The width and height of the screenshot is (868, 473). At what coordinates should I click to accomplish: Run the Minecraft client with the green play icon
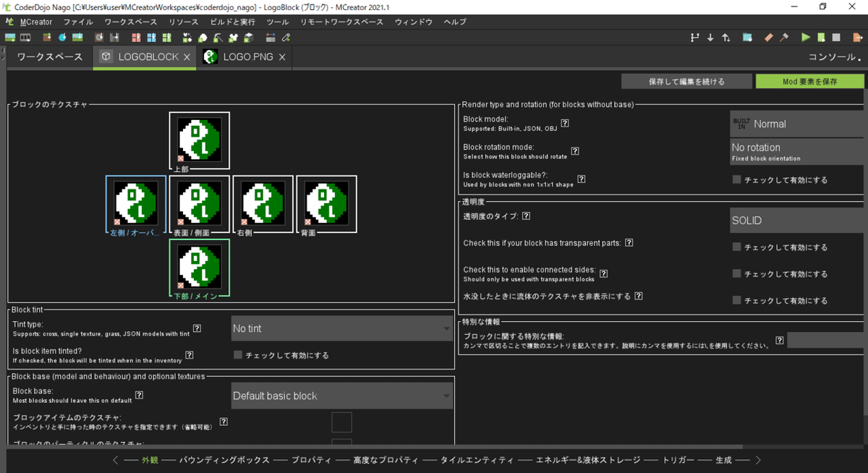pos(805,37)
